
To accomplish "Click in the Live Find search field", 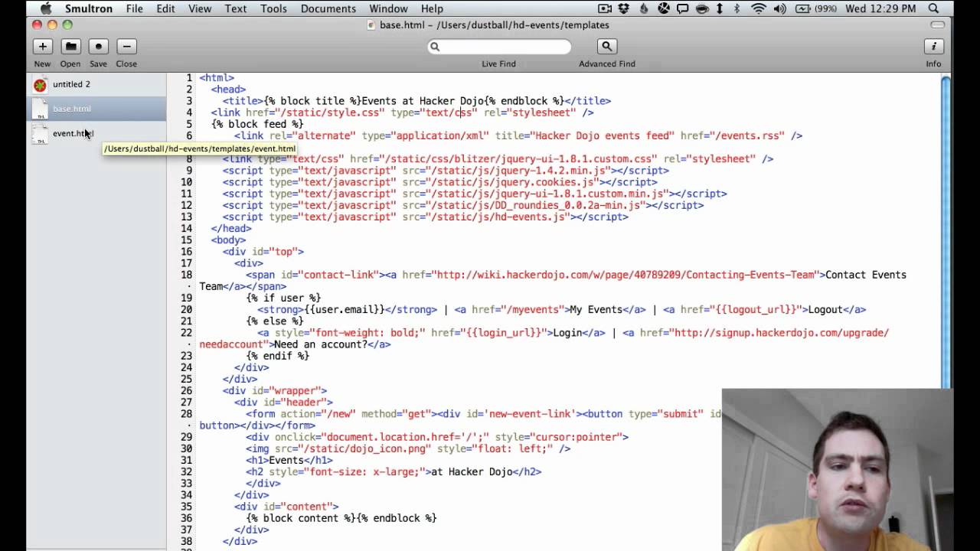I will coord(499,47).
